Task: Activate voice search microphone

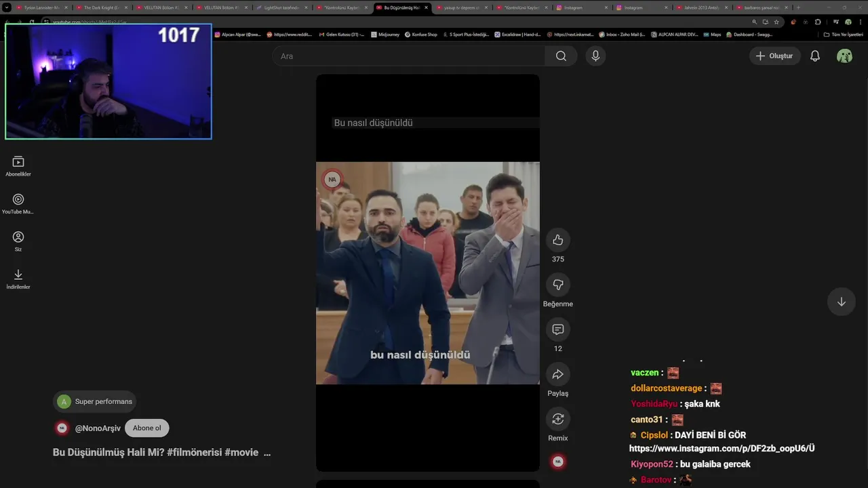Action: click(595, 56)
